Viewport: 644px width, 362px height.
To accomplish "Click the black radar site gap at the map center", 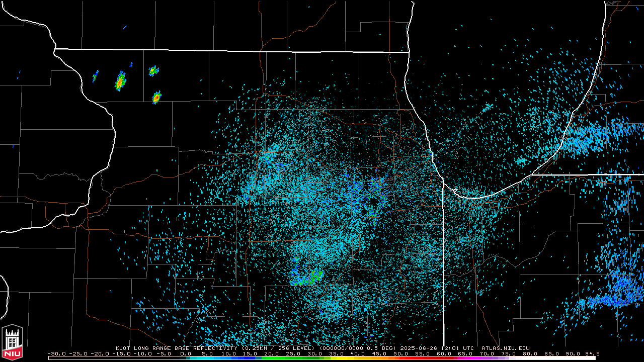I will pyautogui.click(x=373, y=202).
